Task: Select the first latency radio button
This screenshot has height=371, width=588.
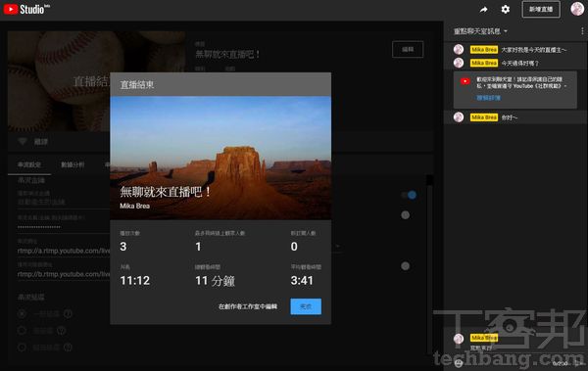Action: 23,313
